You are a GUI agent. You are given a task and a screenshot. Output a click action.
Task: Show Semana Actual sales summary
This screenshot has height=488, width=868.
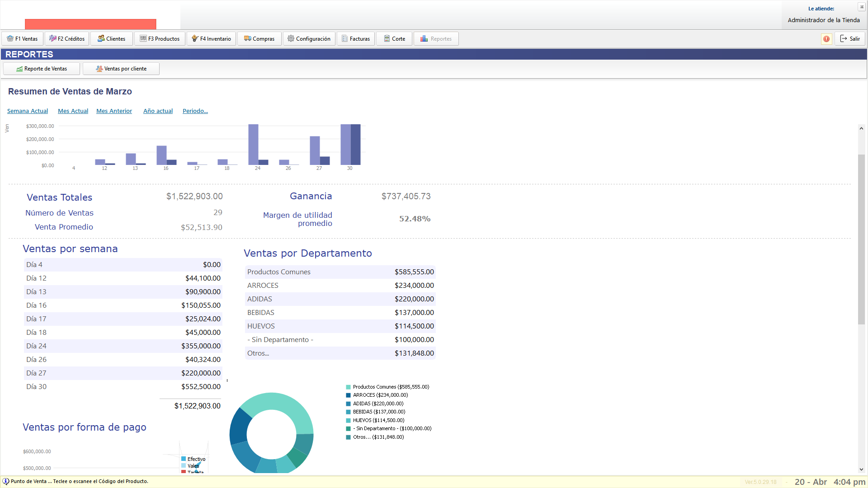pyautogui.click(x=28, y=111)
